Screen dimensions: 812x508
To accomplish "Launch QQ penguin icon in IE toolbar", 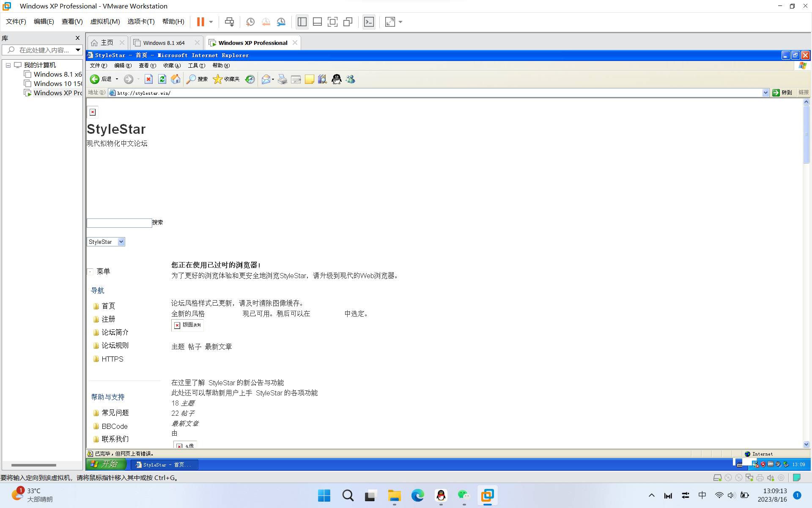I will [x=337, y=79].
